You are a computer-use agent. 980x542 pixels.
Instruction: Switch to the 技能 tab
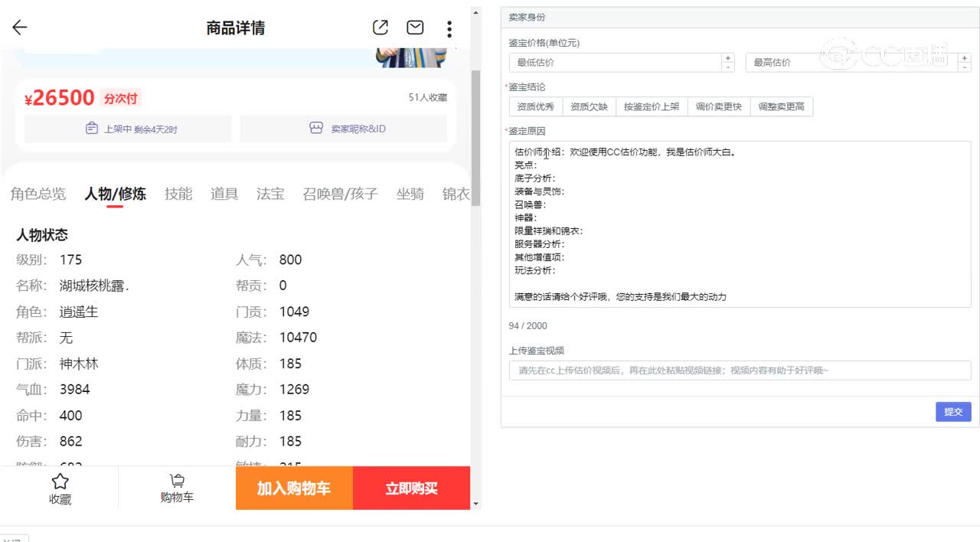pos(178,194)
